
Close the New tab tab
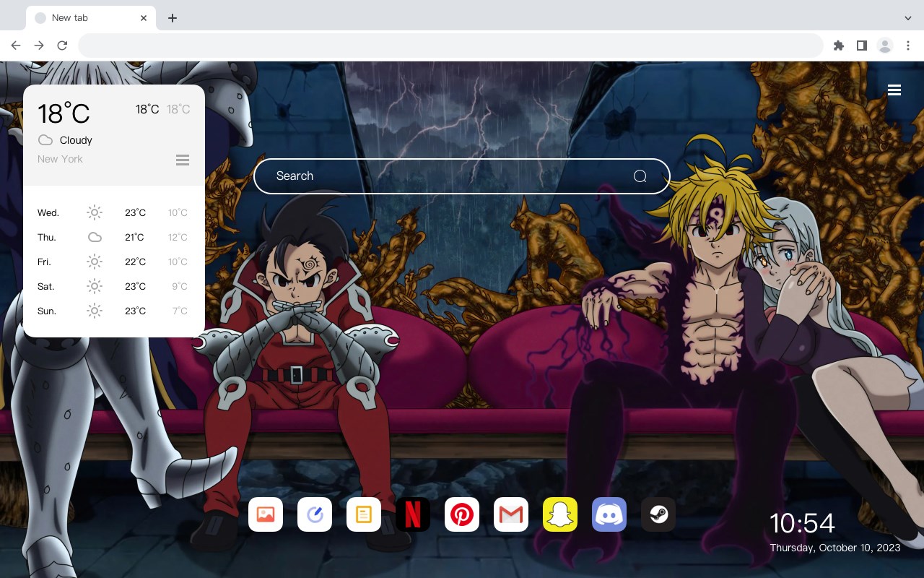(144, 18)
